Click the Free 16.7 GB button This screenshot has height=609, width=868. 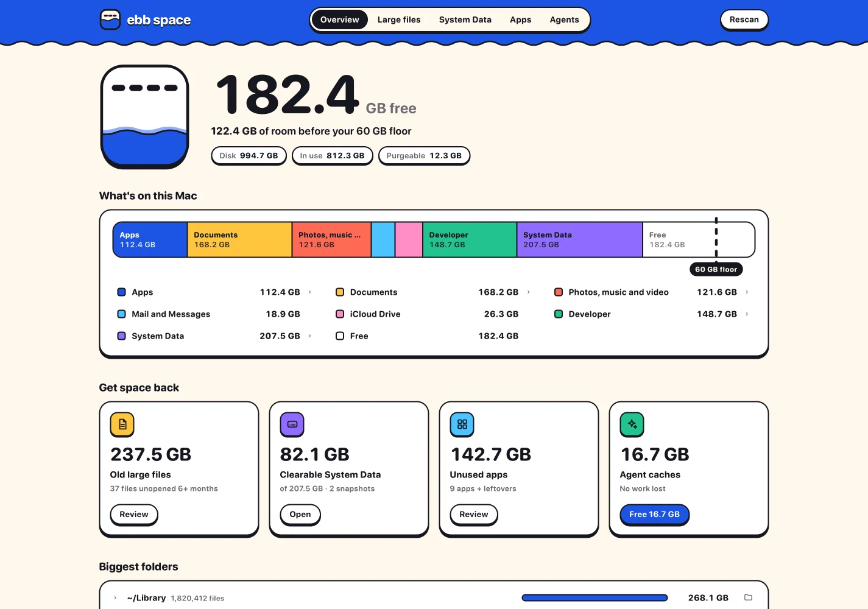click(x=655, y=515)
